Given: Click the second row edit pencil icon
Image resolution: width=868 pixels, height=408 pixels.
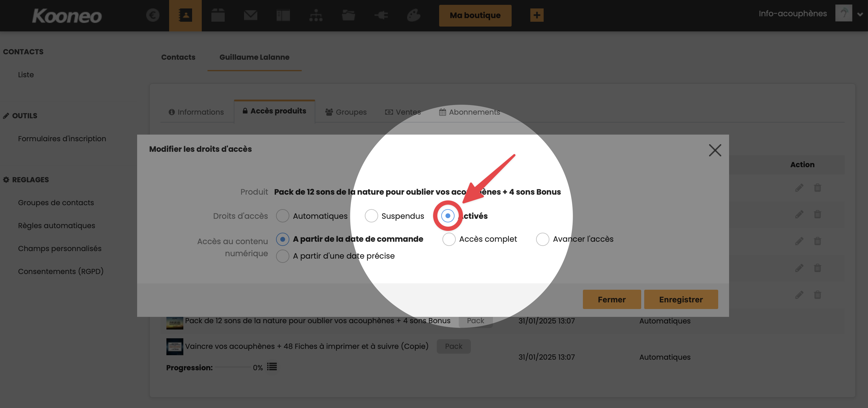Looking at the screenshot, I should (799, 214).
